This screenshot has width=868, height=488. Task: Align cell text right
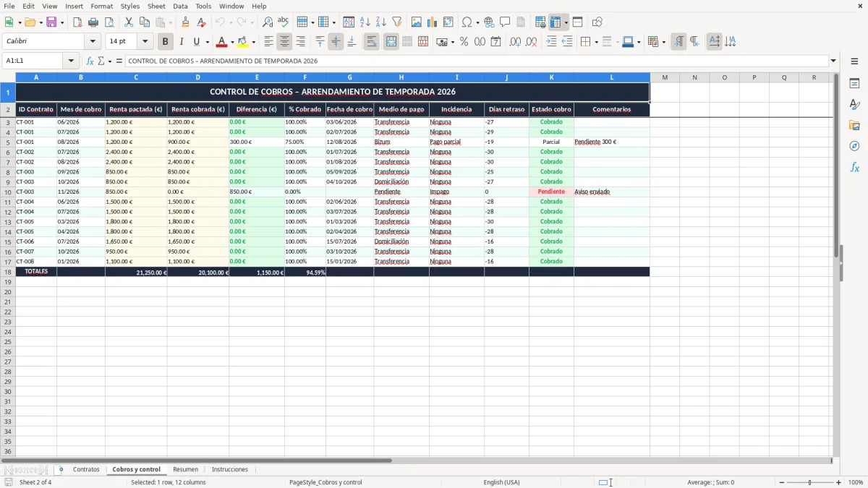tap(301, 42)
